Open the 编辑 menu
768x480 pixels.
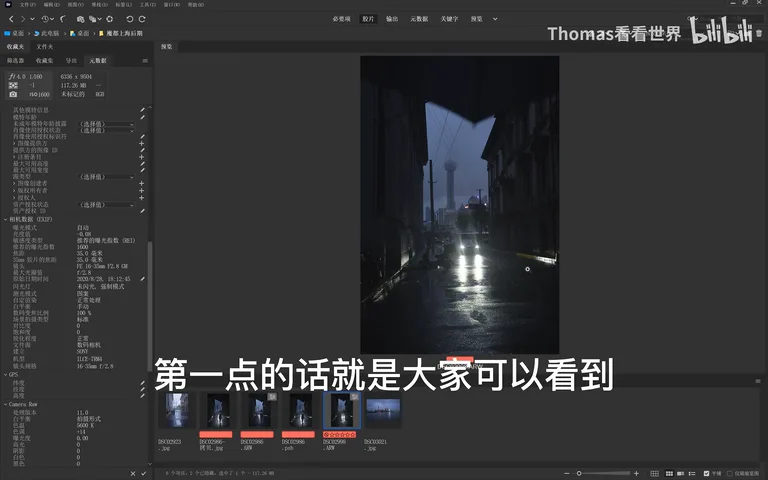click(x=51, y=4)
